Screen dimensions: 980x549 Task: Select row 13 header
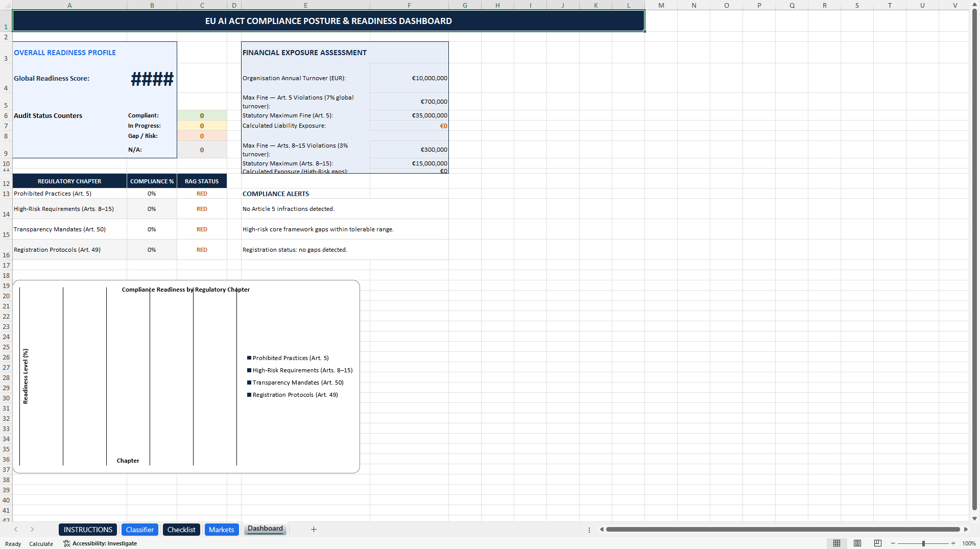point(6,194)
